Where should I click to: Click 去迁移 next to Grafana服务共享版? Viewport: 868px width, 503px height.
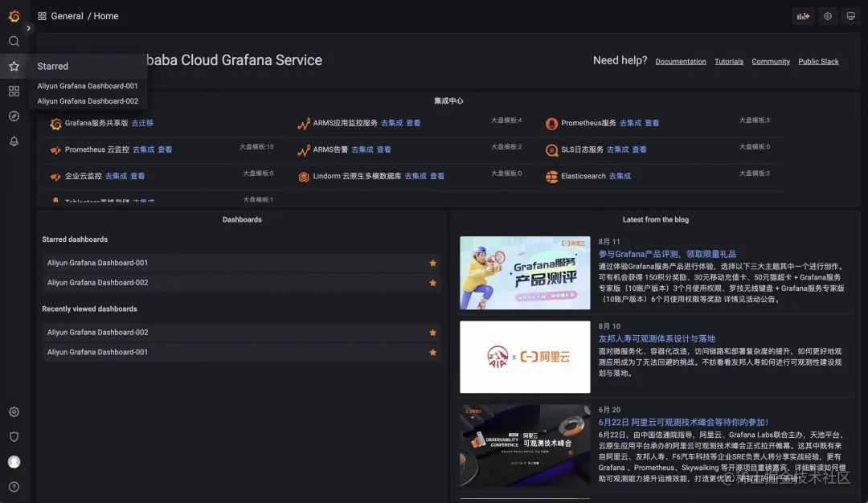coord(142,123)
